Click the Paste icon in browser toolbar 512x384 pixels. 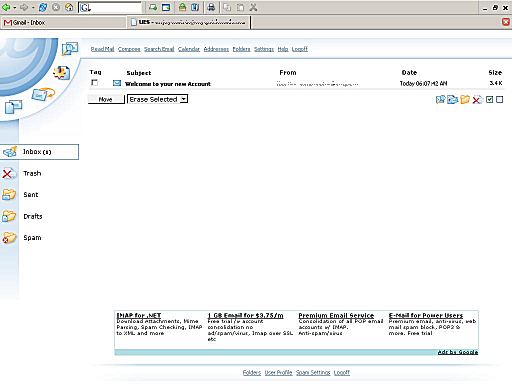pyautogui.click(x=240, y=7)
